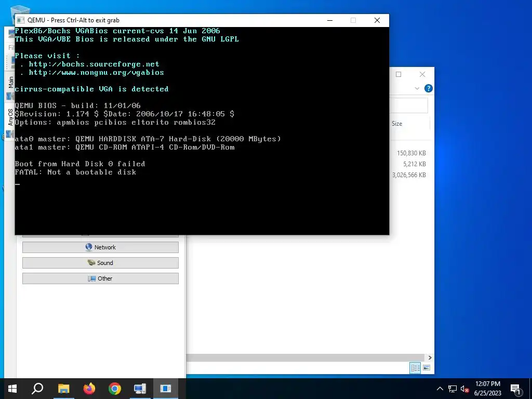Screen dimensions: 532x399
Task: Open the Network settings section
Action: coord(100,247)
